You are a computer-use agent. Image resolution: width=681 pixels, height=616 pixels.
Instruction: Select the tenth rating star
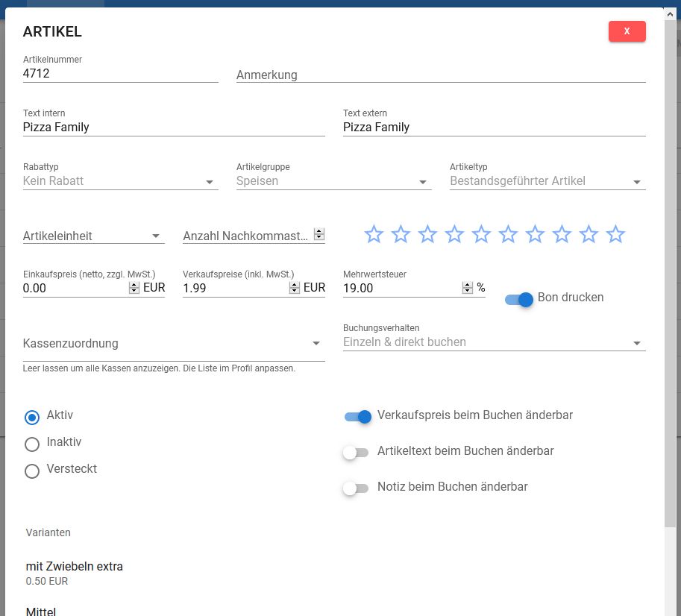(615, 235)
